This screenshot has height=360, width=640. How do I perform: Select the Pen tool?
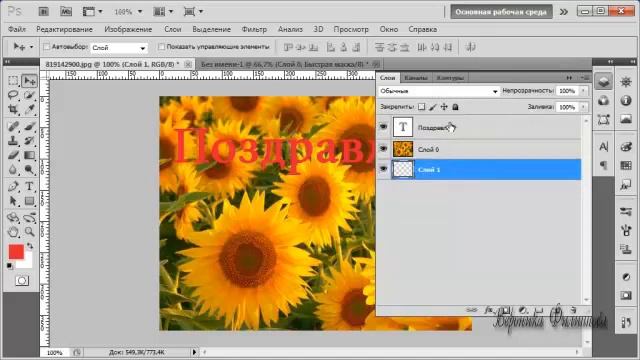pyautogui.click(x=13, y=187)
